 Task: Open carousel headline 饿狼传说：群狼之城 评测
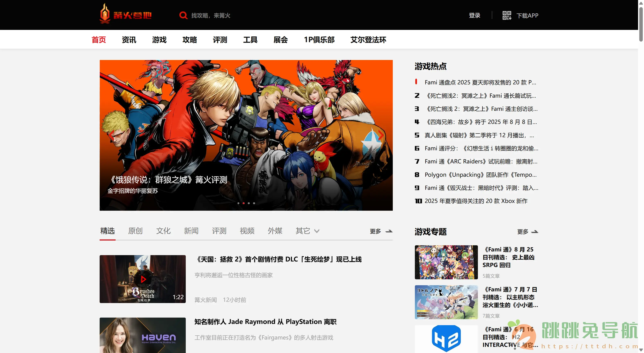(168, 180)
